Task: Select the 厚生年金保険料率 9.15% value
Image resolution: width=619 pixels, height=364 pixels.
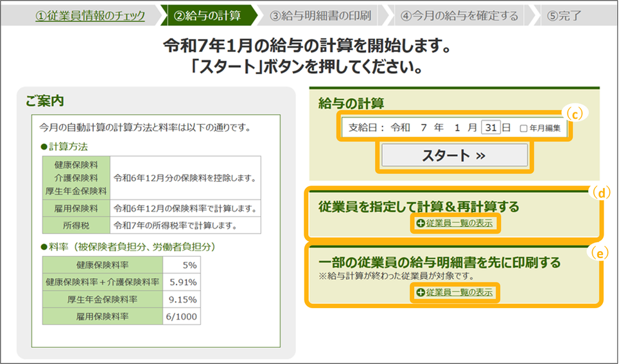Action: [x=182, y=299]
